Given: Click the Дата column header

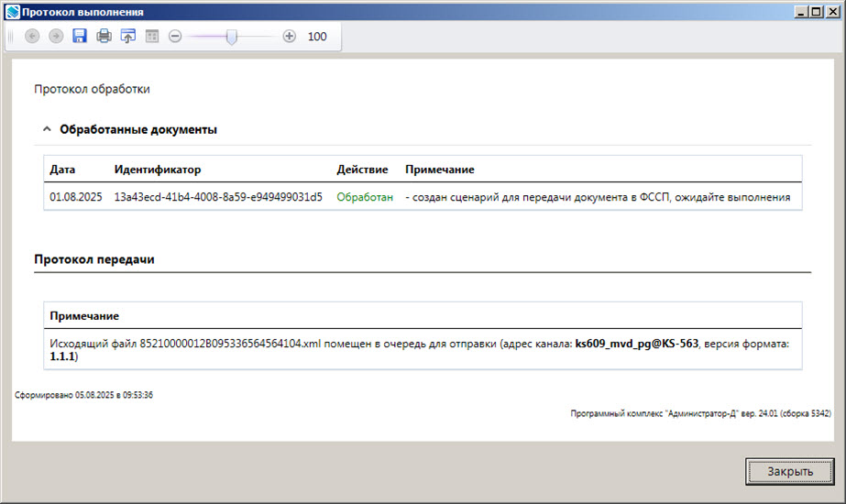Looking at the screenshot, I should [62, 170].
